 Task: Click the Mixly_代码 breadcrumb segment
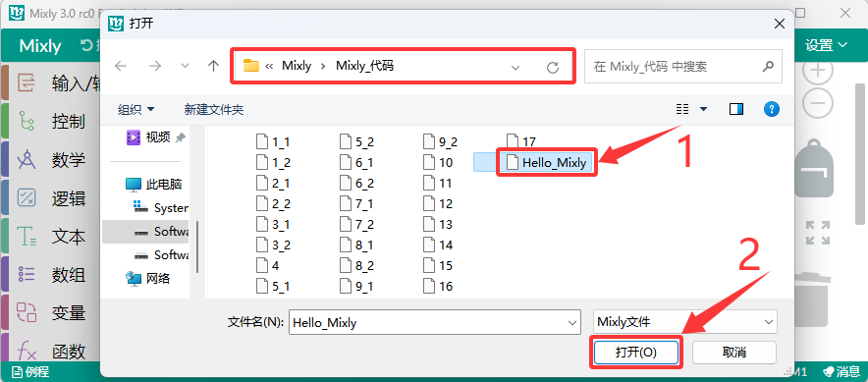[365, 66]
